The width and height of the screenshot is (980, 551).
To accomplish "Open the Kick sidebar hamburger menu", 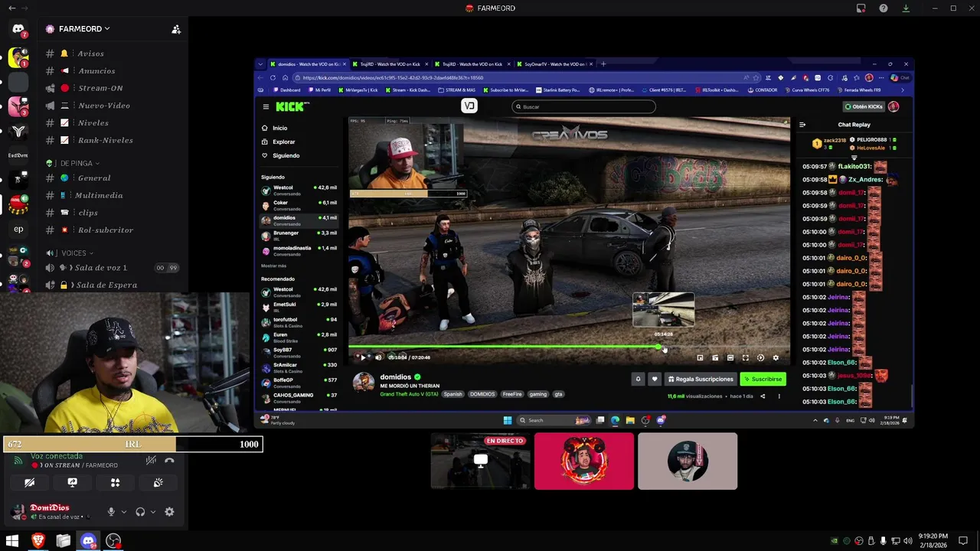I will (x=266, y=106).
